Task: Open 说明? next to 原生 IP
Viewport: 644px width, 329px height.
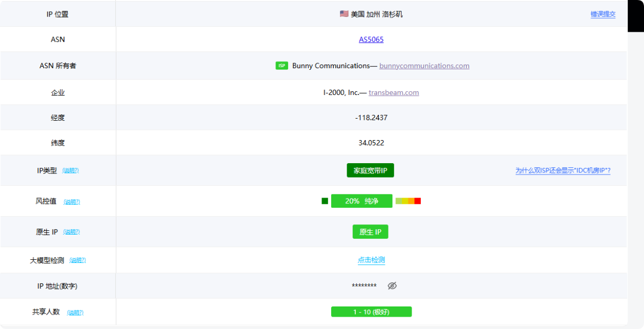Action: [x=71, y=232]
